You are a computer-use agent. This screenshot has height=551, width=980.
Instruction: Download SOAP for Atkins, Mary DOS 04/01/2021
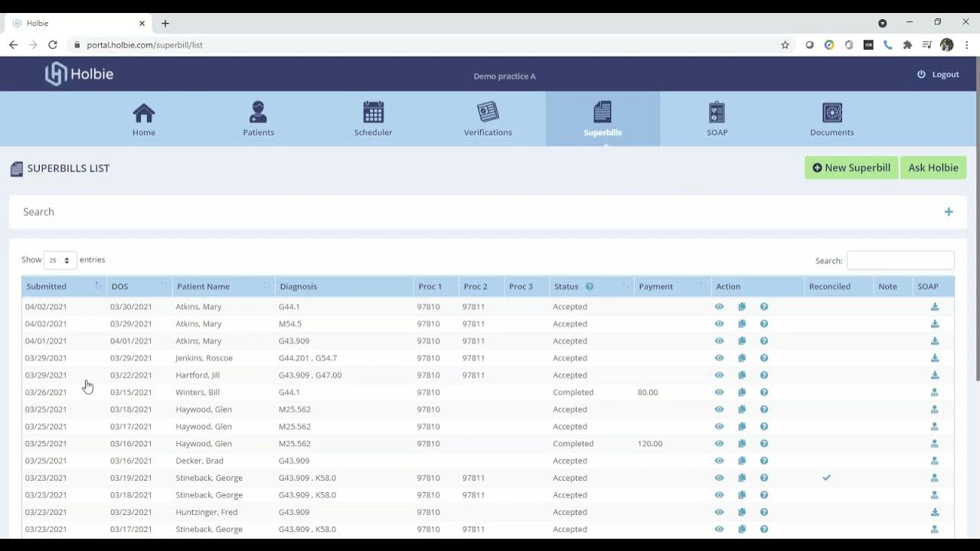tap(935, 341)
